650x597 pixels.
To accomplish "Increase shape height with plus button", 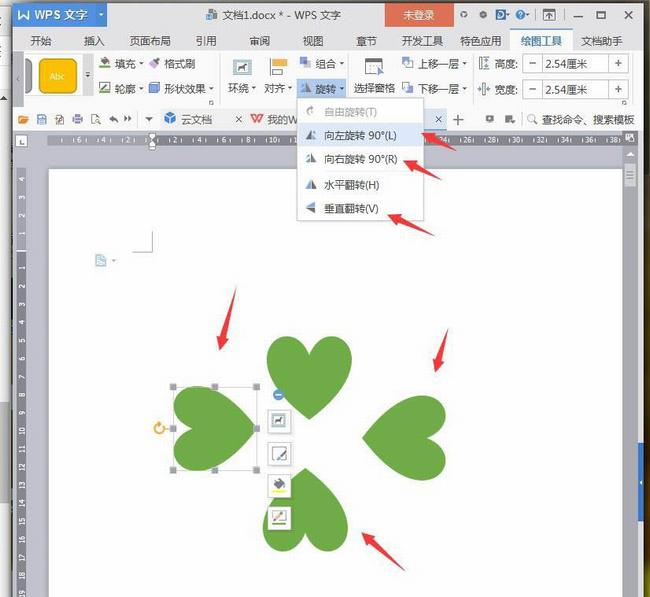I will coord(618,63).
